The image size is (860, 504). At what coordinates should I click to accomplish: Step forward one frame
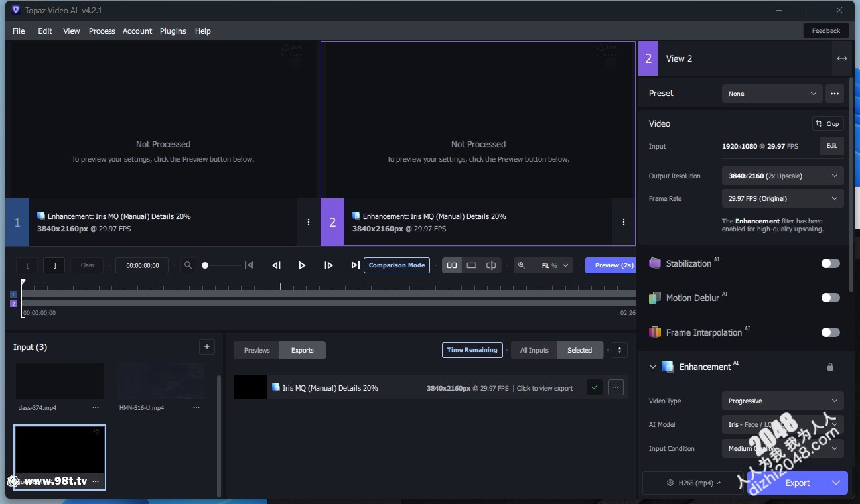(328, 265)
